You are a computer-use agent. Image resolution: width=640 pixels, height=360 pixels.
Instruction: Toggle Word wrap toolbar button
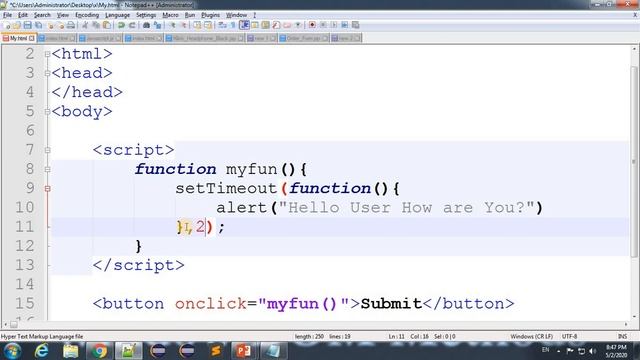(221, 25)
